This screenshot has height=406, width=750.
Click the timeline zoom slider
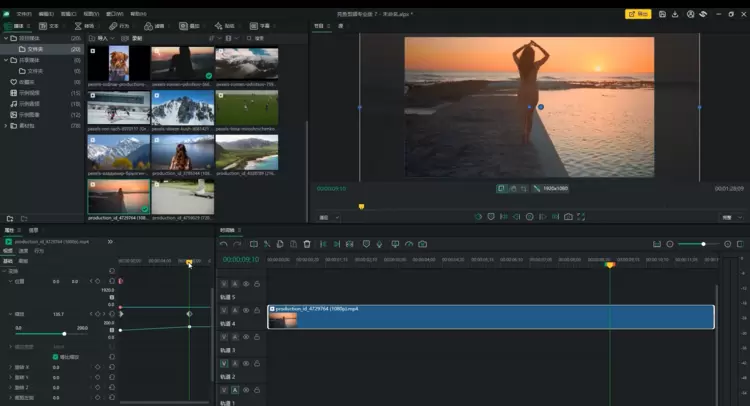(703, 244)
